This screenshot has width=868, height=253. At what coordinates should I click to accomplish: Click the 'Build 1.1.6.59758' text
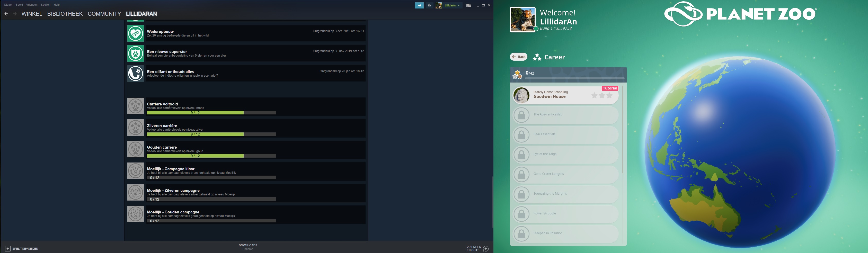[x=556, y=29]
